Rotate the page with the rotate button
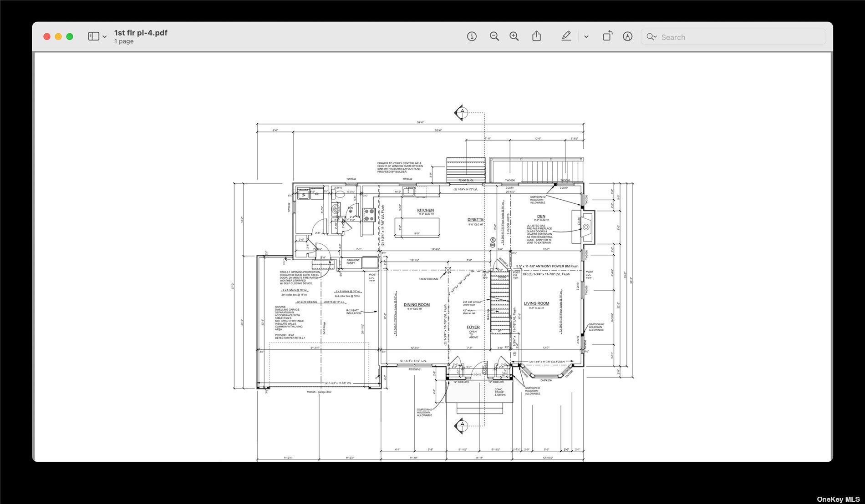Image resolution: width=865 pixels, height=504 pixels. 608,36
